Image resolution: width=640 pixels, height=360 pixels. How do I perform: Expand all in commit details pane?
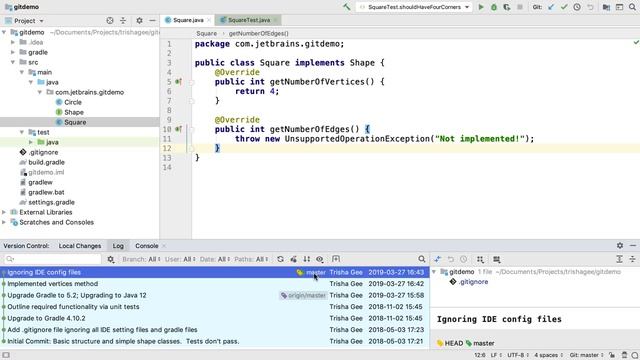[x=620, y=259]
